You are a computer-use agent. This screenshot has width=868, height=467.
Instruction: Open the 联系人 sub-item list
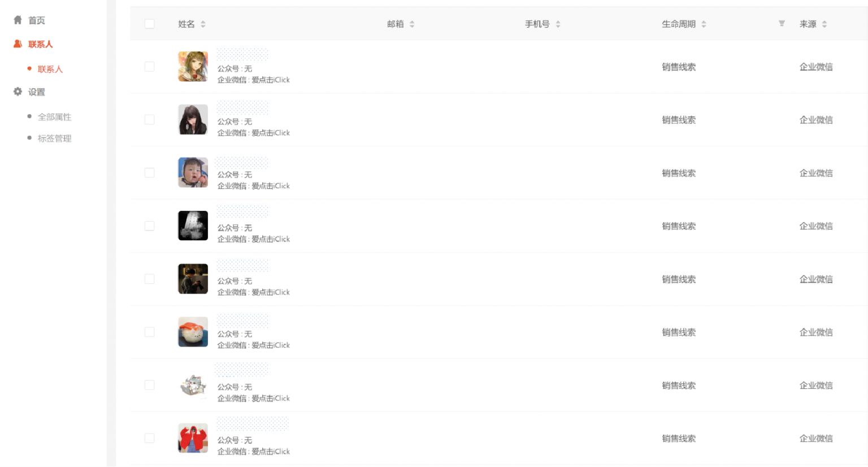[x=50, y=70]
